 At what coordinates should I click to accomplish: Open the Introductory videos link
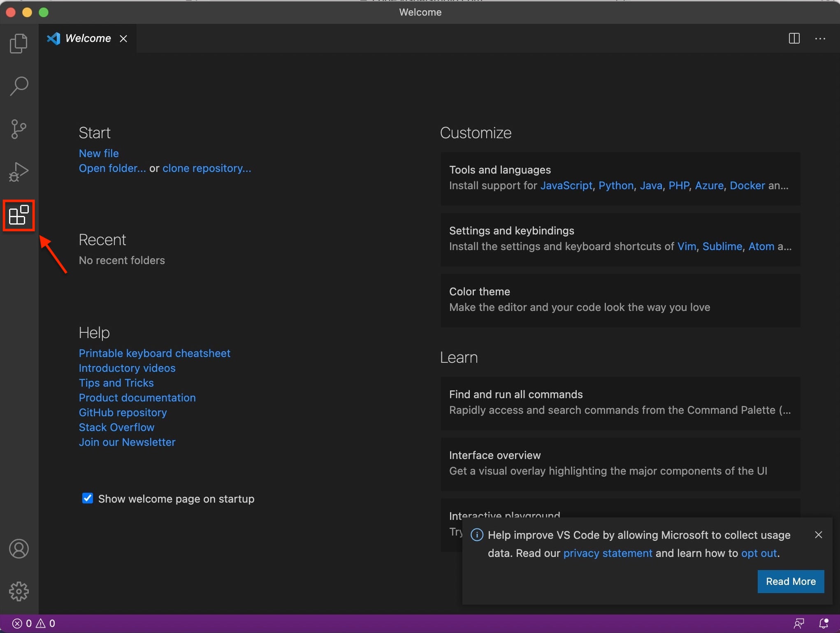pos(127,368)
